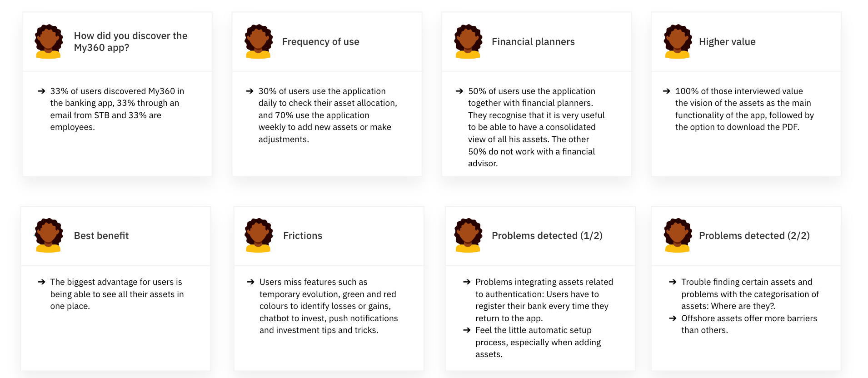Select the avatar beside Financial planners
The height and width of the screenshot is (378, 868).
coord(468,41)
